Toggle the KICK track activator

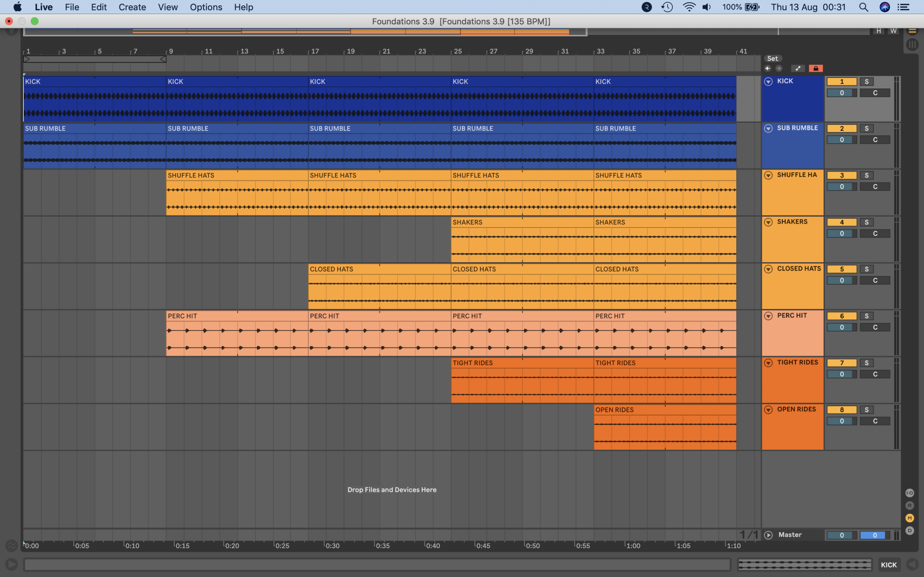coord(842,82)
